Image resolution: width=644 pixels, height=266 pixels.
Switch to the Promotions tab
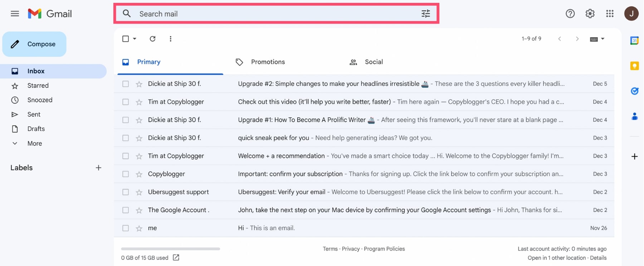coord(268,62)
